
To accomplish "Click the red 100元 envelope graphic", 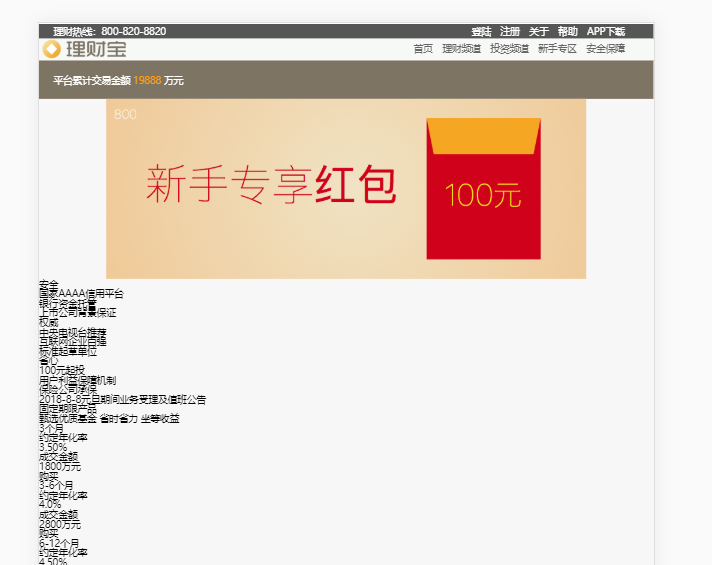I will pyautogui.click(x=484, y=188).
